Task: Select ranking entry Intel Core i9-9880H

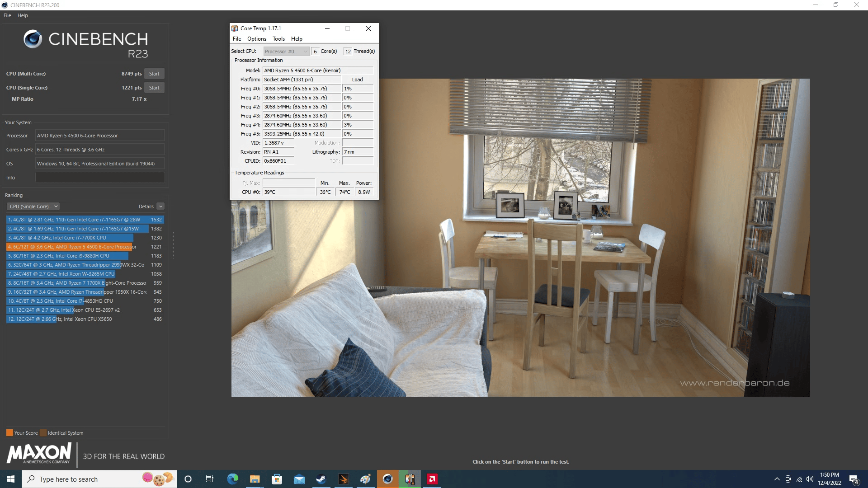Action: 85,256
